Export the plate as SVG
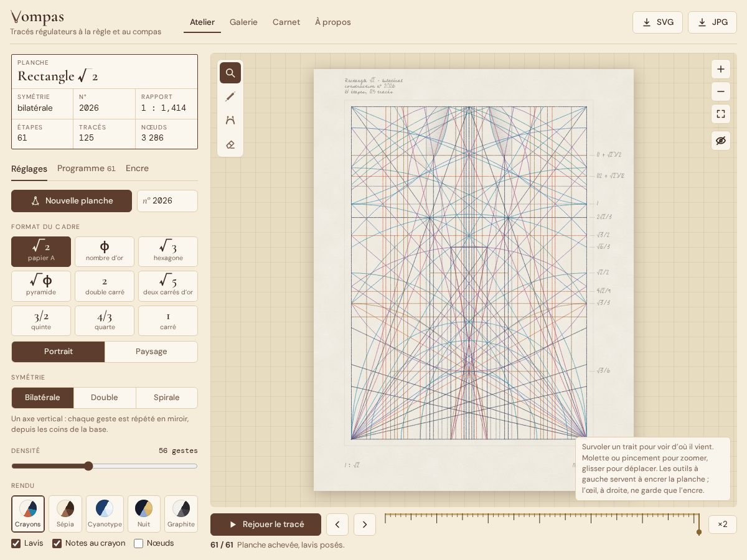This screenshot has height=560, width=747. tap(657, 22)
